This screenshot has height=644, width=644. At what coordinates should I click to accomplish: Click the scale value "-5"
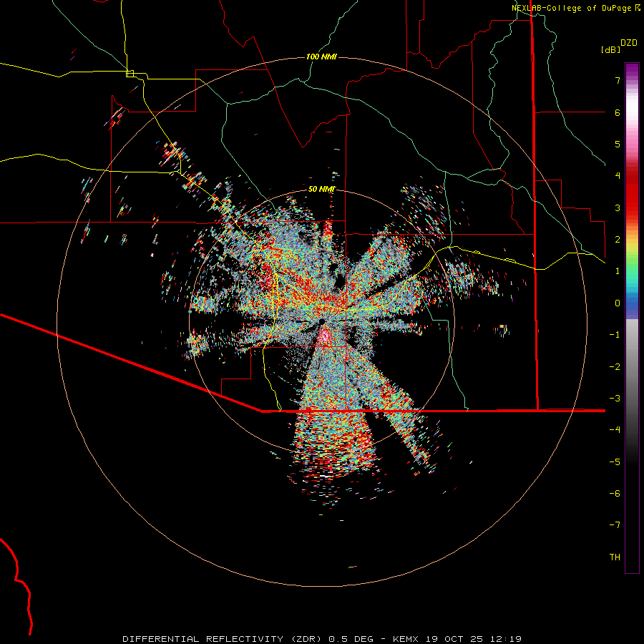pyautogui.click(x=615, y=462)
